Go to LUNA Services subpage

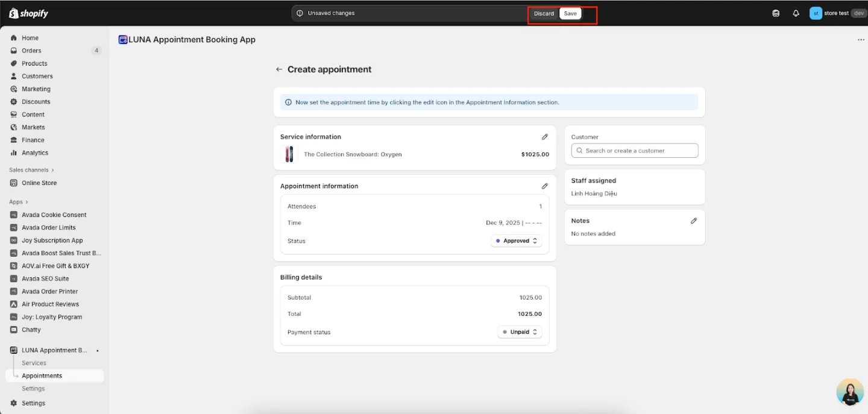tap(34, 363)
